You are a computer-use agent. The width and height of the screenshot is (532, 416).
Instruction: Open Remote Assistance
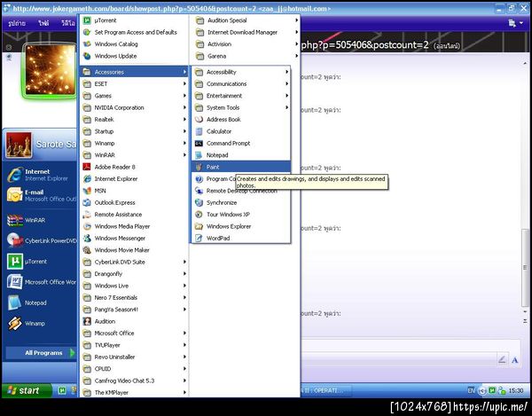point(134,215)
